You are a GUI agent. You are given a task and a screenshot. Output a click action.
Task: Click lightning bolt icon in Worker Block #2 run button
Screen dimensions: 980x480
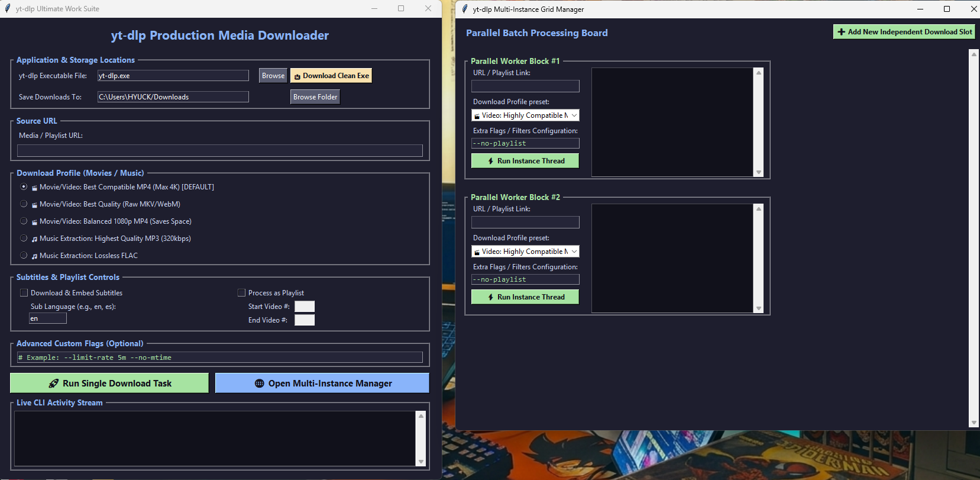491,297
